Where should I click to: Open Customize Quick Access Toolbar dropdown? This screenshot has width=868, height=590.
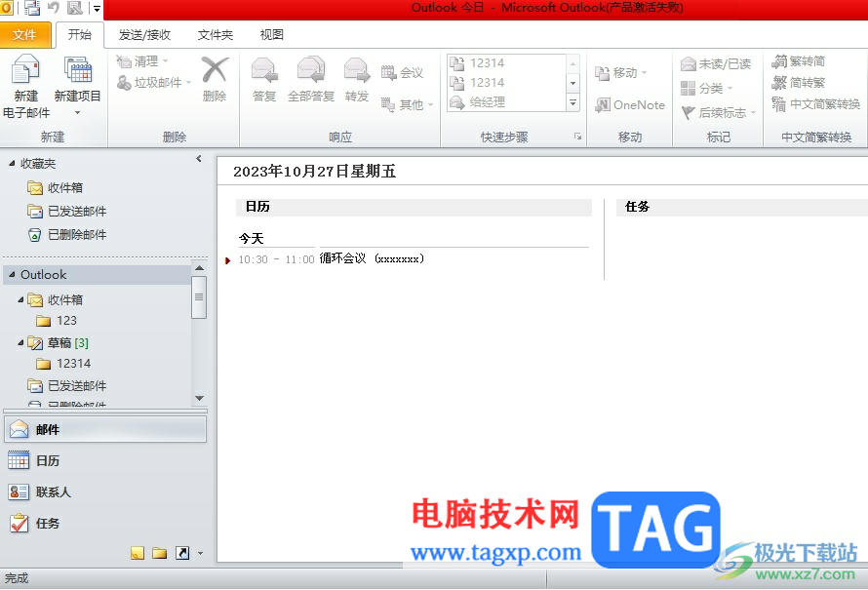(97, 9)
